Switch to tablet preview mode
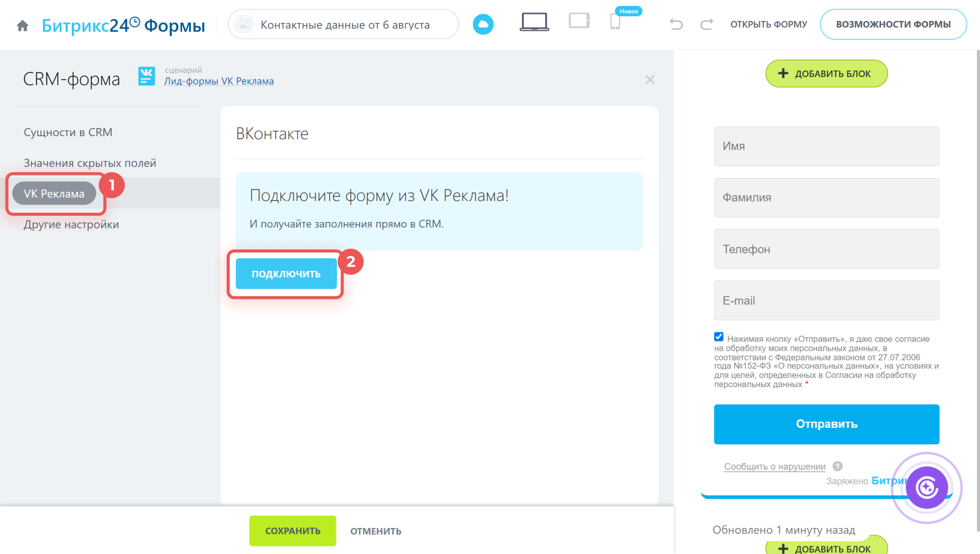980x554 pixels. (579, 21)
